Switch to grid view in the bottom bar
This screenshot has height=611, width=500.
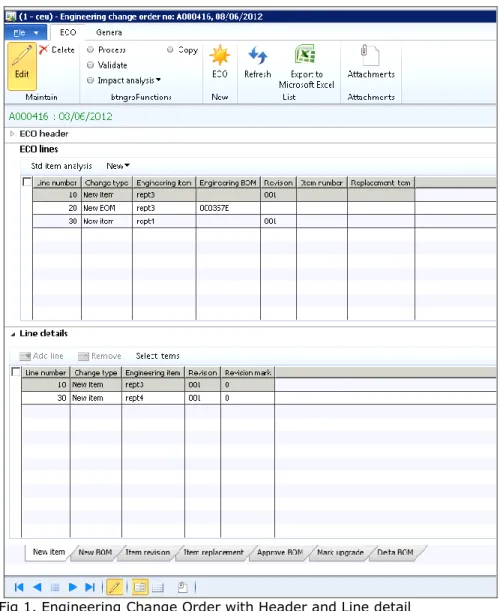158,587
